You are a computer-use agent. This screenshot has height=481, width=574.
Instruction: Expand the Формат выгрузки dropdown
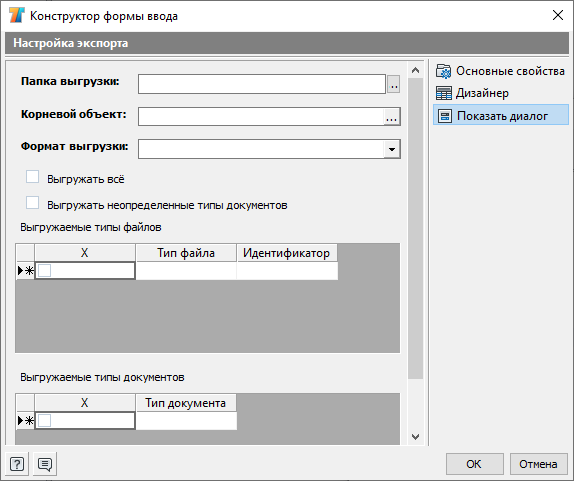click(392, 149)
